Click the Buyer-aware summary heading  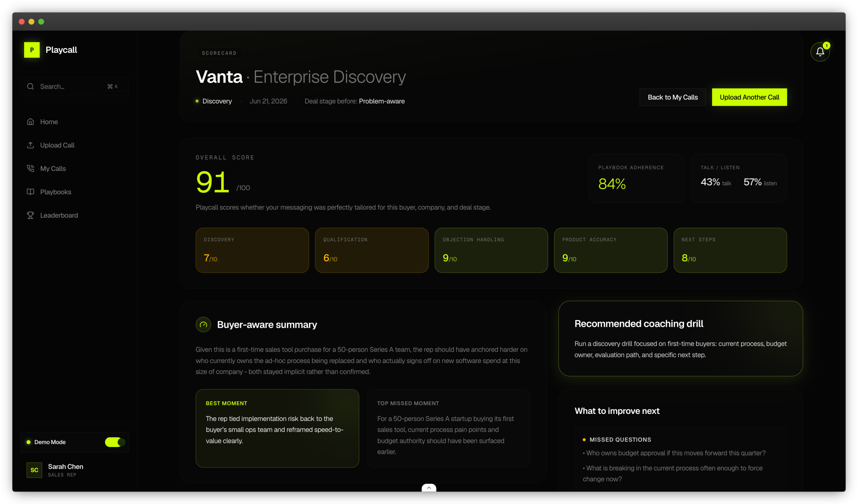tap(267, 325)
